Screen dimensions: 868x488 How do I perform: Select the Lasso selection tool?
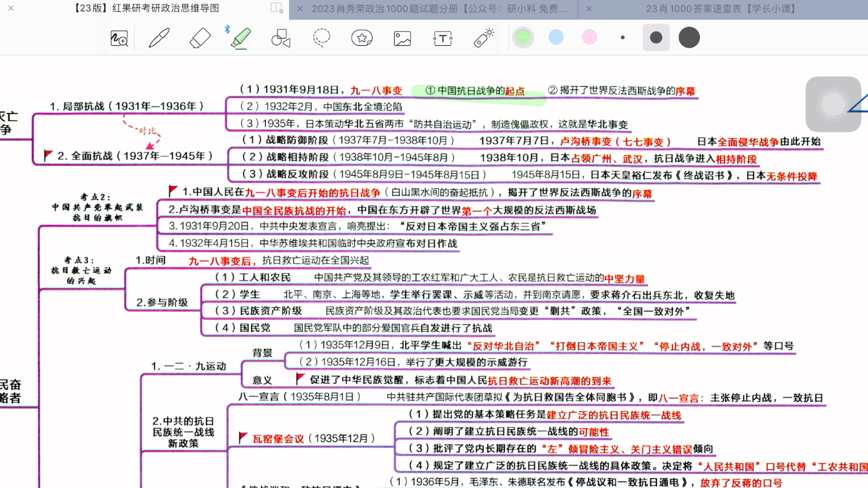321,37
